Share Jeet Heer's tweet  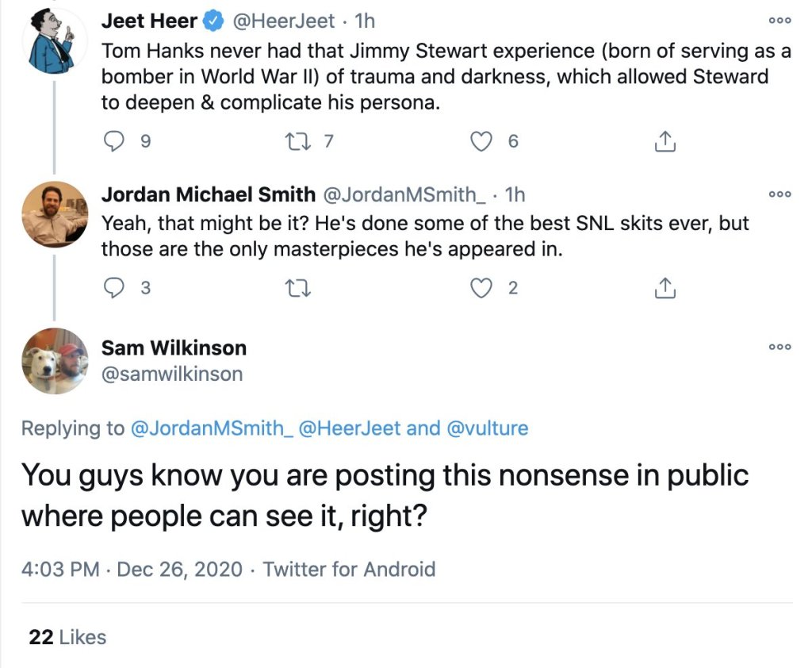coord(665,141)
